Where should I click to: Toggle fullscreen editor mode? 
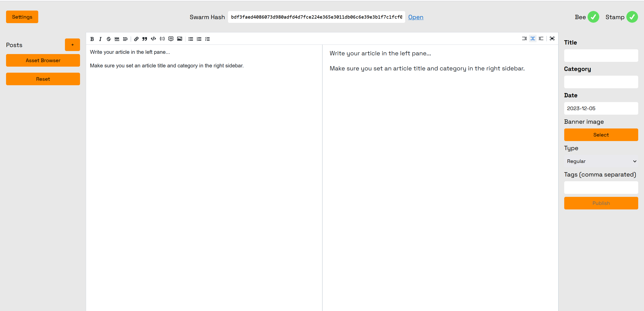tap(552, 38)
